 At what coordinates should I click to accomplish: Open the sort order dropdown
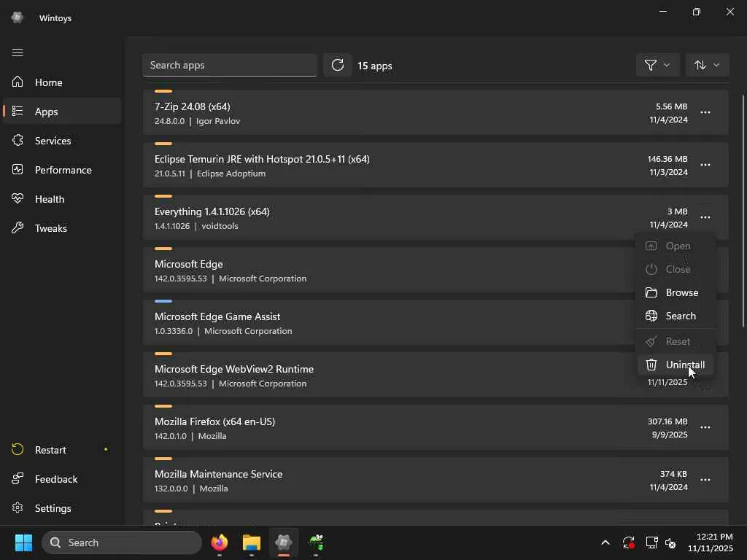tap(707, 65)
